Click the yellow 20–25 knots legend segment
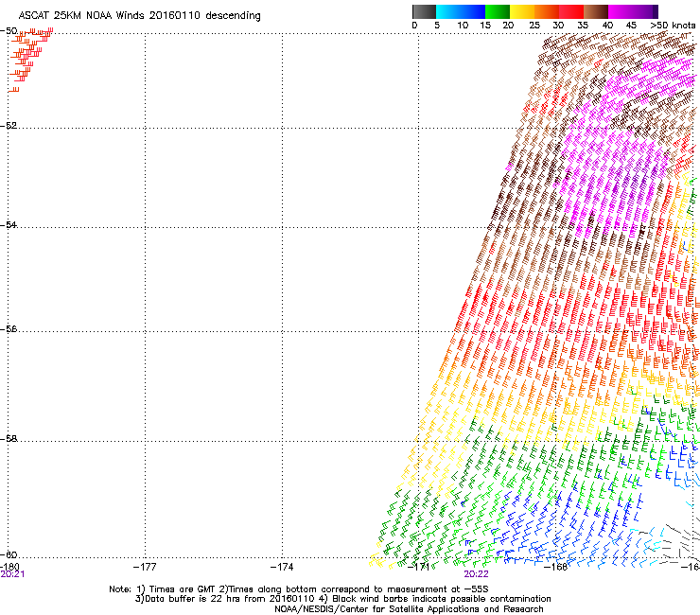The width and height of the screenshot is (700, 615). 522,11
